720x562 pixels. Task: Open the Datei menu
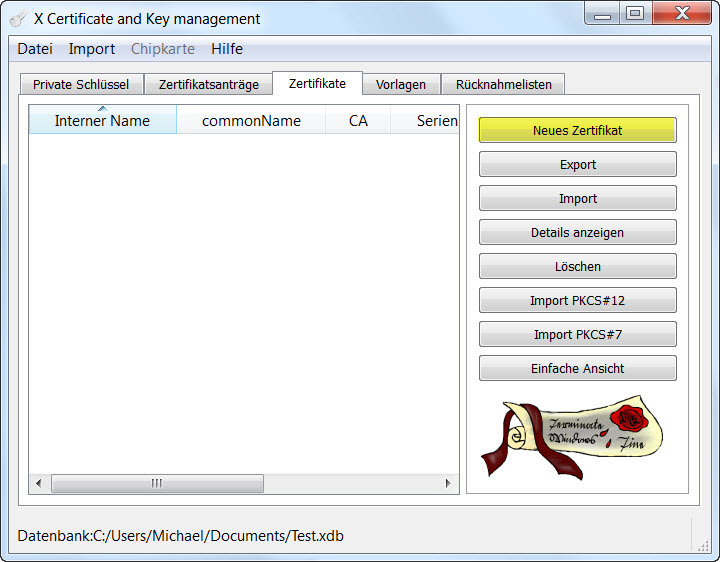(35, 49)
